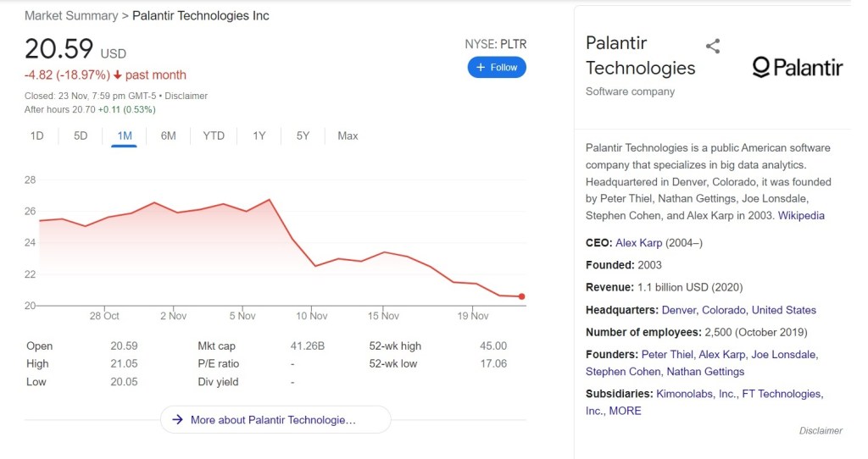Click the Disclaimer link next to closing time
Viewport: 868px width, 459px height.
click(186, 96)
